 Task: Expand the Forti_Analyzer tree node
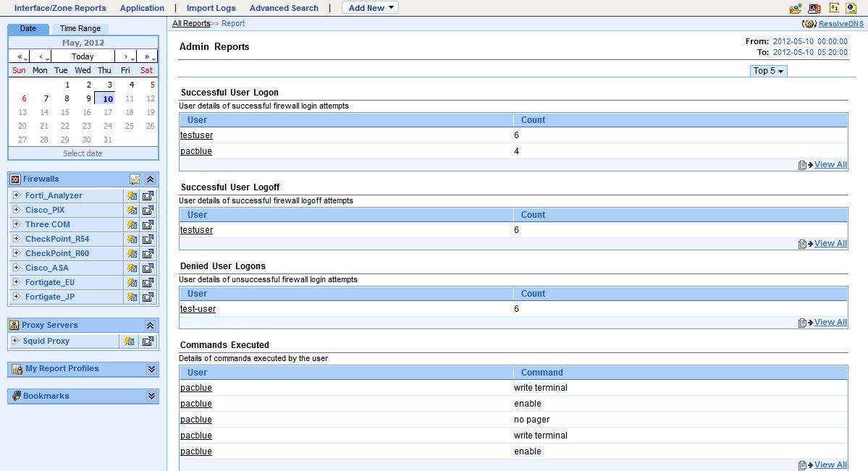(x=16, y=195)
